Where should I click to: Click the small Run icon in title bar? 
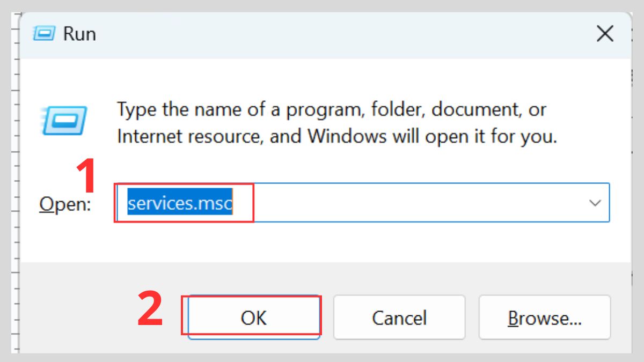point(44,34)
